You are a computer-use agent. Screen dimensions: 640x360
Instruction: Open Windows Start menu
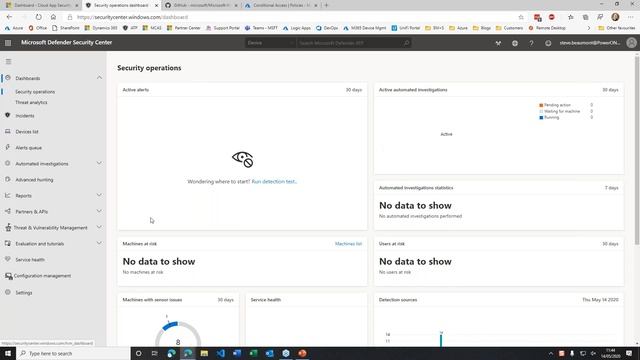[8, 353]
